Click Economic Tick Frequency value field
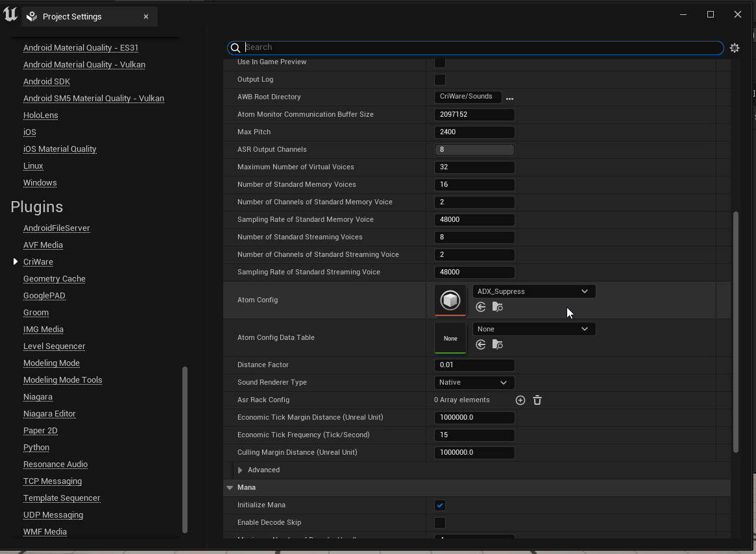The width and height of the screenshot is (756, 554). [x=474, y=435]
